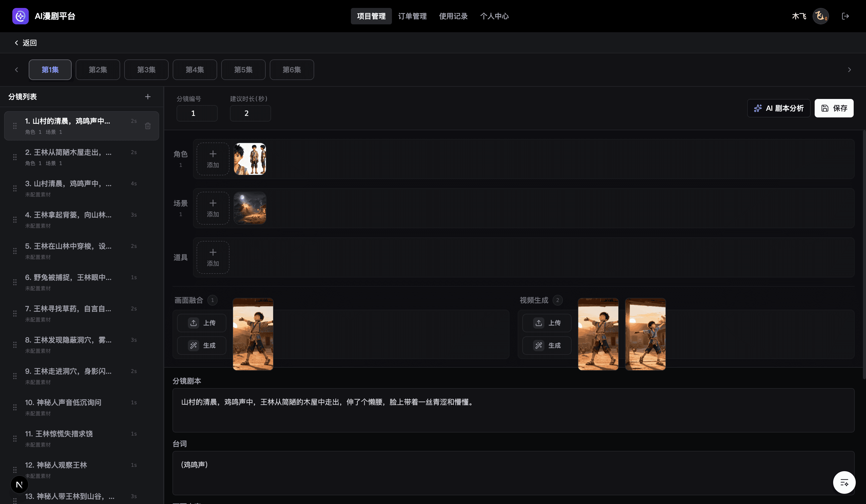This screenshot has width=866, height=504.
Task: Click the 添加 icon to add a 道具 prop
Action: tap(212, 257)
